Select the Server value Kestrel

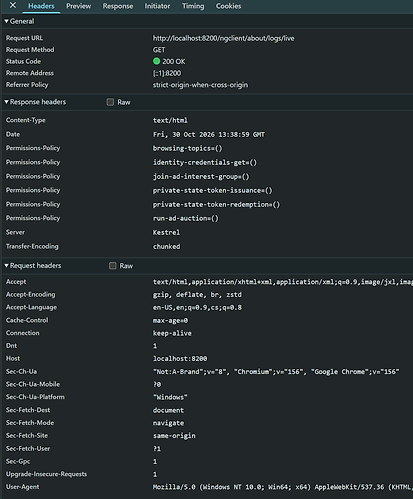click(166, 232)
